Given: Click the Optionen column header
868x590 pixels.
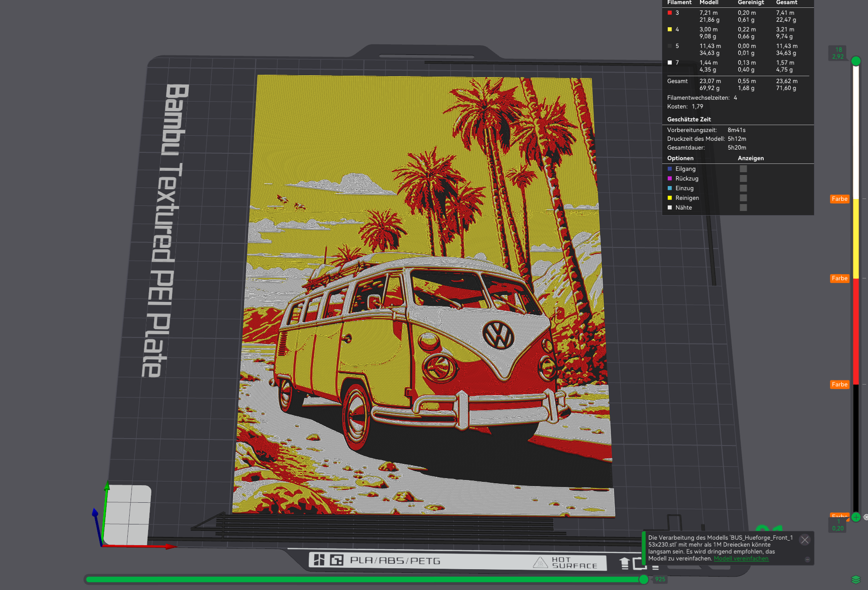Looking at the screenshot, I should coord(680,158).
